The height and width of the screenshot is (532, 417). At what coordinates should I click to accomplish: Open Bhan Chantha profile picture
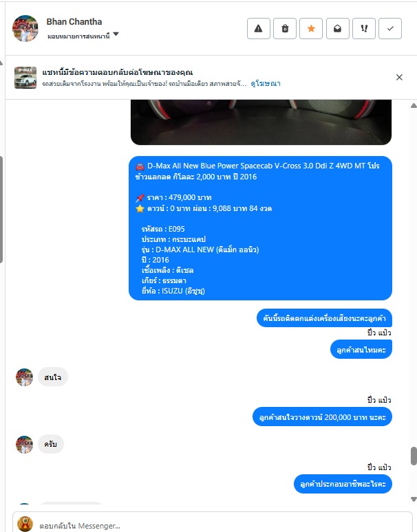point(25,28)
